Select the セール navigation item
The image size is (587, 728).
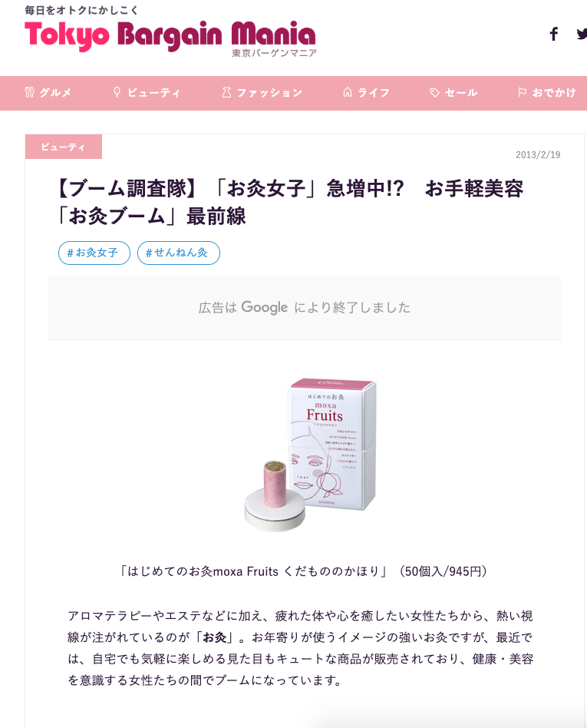[x=453, y=92]
